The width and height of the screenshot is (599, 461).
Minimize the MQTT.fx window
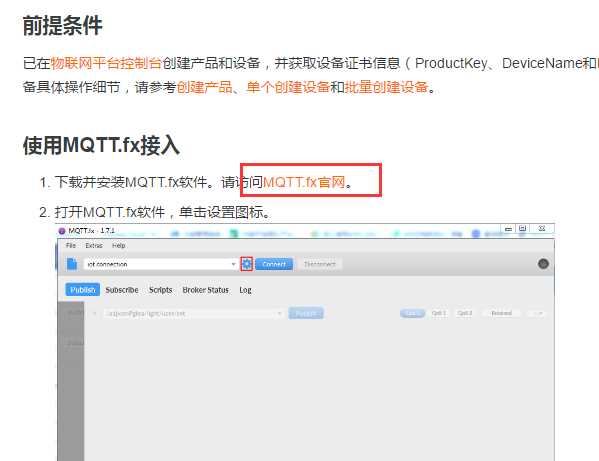coord(508,229)
